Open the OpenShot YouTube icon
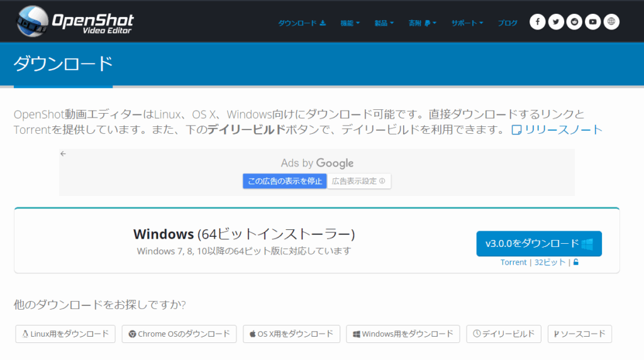This screenshot has height=360, width=644. click(592, 22)
